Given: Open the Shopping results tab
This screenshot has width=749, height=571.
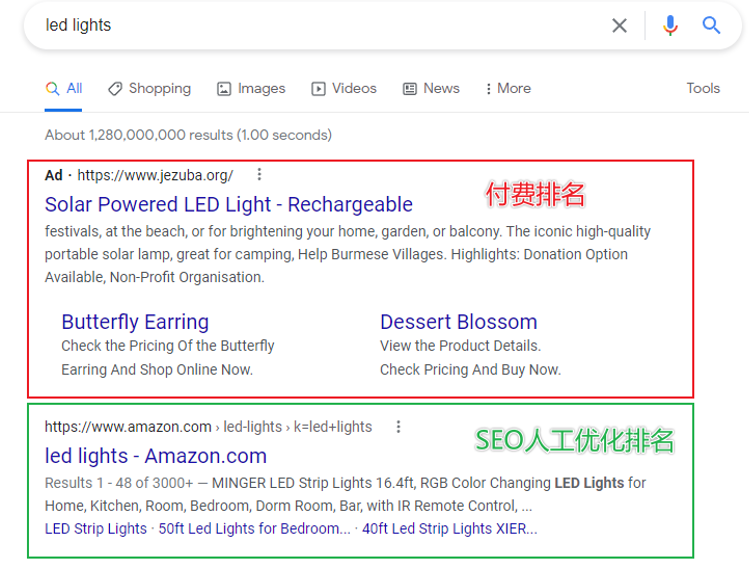Looking at the screenshot, I should tap(150, 88).
